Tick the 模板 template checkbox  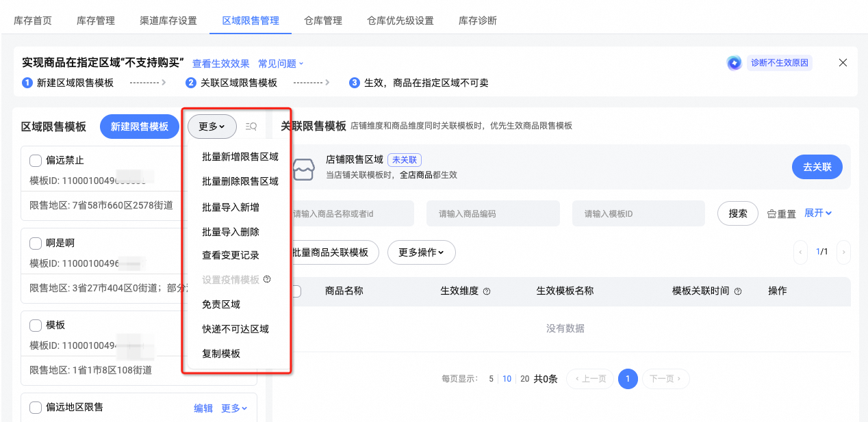coord(36,325)
